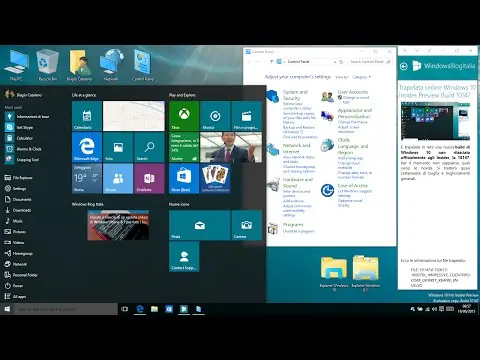Viewport: 480px width, 360px height.
Task: Open the Roma weather tile
Action: (87, 178)
